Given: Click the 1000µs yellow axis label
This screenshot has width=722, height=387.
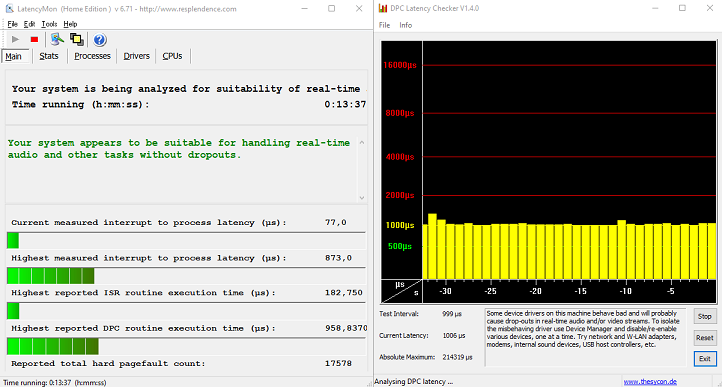Looking at the screenshot, I should 400,225.
